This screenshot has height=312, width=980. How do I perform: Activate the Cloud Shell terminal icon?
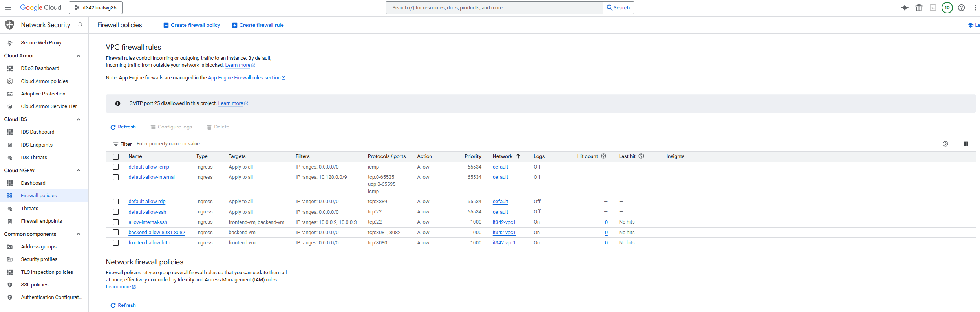[x=933, y=7]
